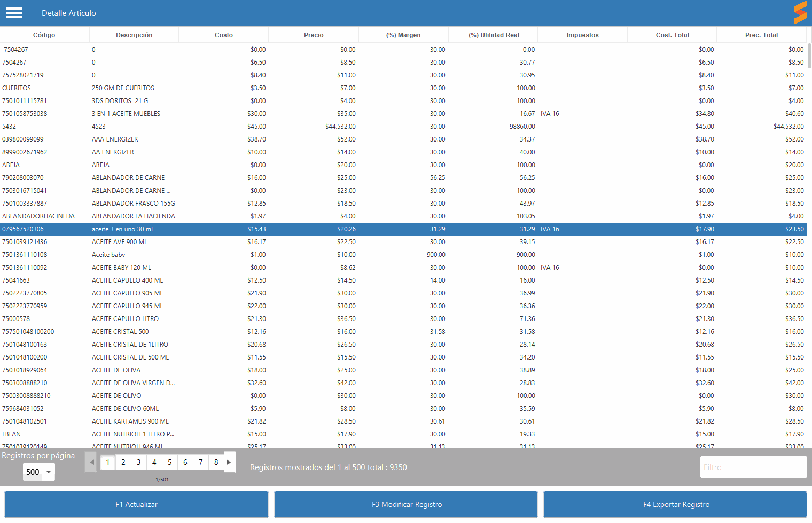
Task: Click the orange S logo icon
Action: click(800, 13)
